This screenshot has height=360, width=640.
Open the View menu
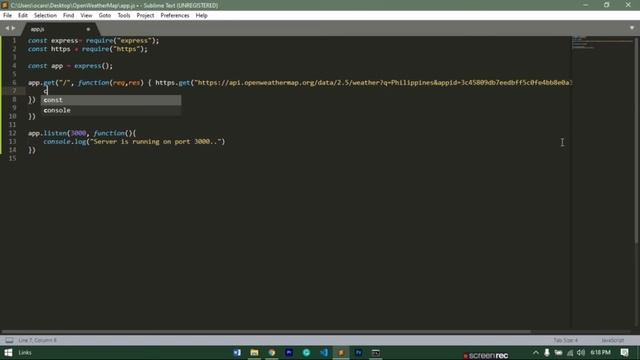(x=86, y=16)
